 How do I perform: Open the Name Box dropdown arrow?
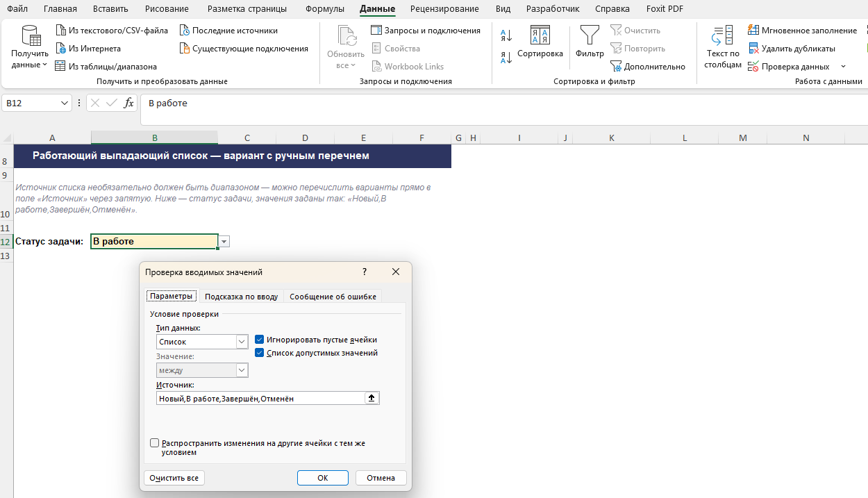coord(65,103)
